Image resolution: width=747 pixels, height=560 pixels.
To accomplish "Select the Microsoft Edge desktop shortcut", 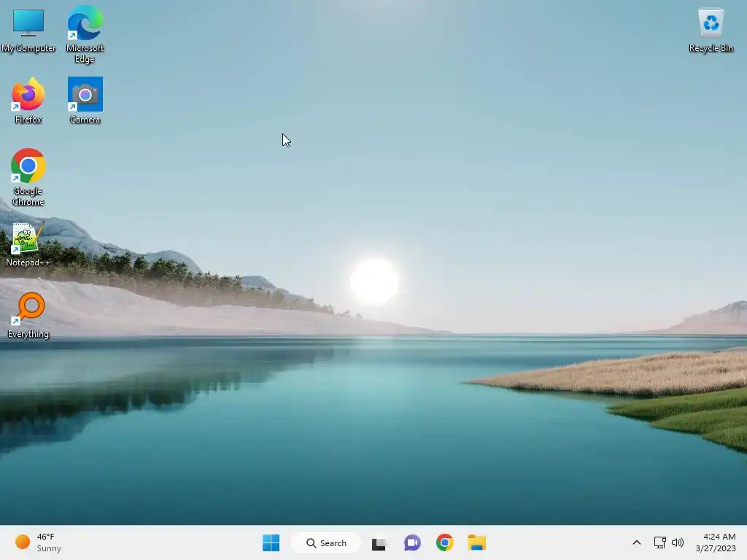I will coord(85,34).
